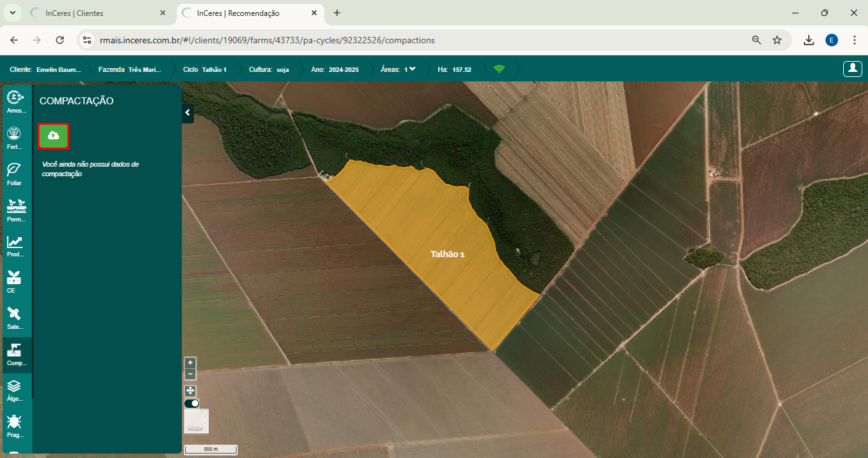View site information icon in address bar
Image resolution: width=868 pixels, height=458 pixels.
tap(88, 40)
